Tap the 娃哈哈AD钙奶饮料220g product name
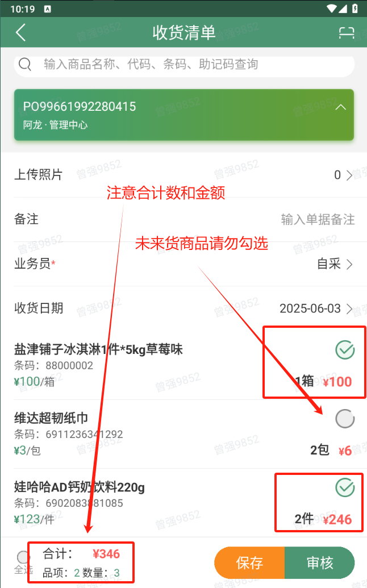367x588 pixels. [79, 487]
